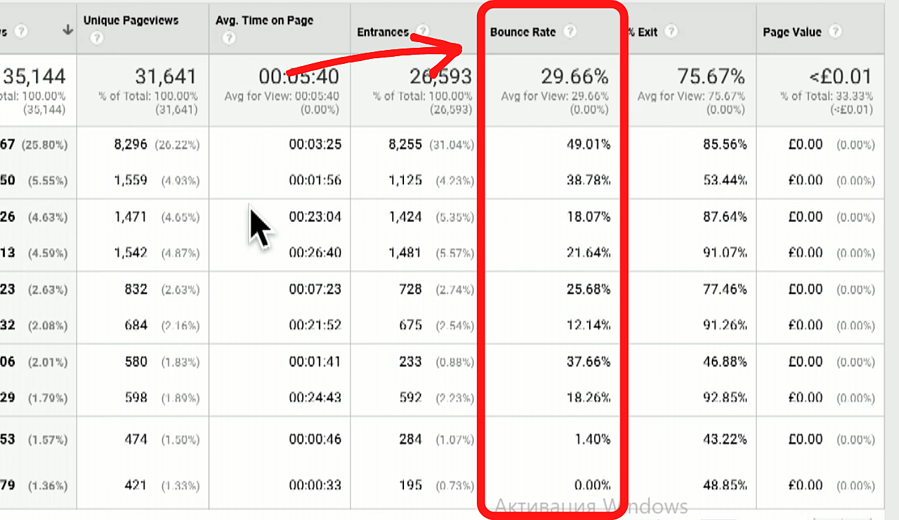Sort by the Page Value column header
This screenshot has width=899, height=520.
point(792,32)
